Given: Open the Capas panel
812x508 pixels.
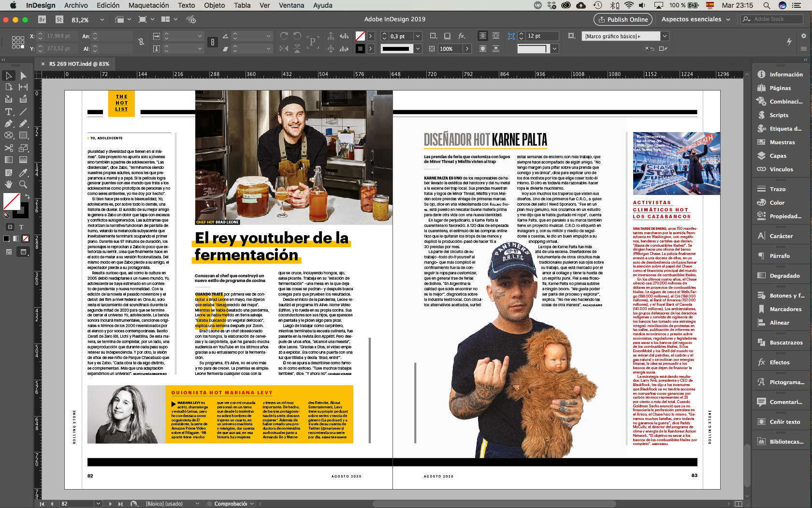Looking at the screenshot, I should [778, 156].
